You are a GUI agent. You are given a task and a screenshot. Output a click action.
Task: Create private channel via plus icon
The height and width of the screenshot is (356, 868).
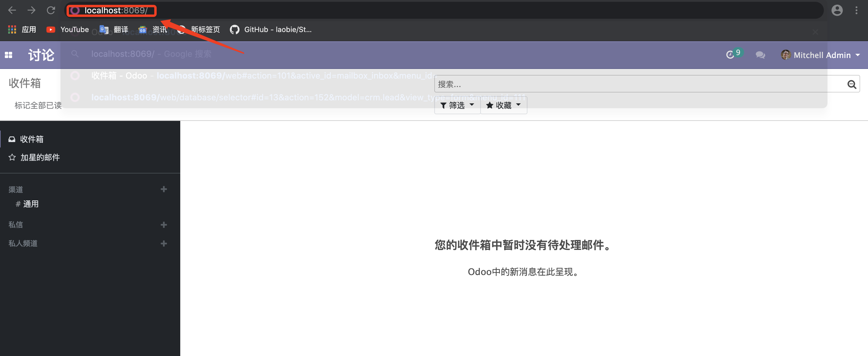tap(164, 244)
